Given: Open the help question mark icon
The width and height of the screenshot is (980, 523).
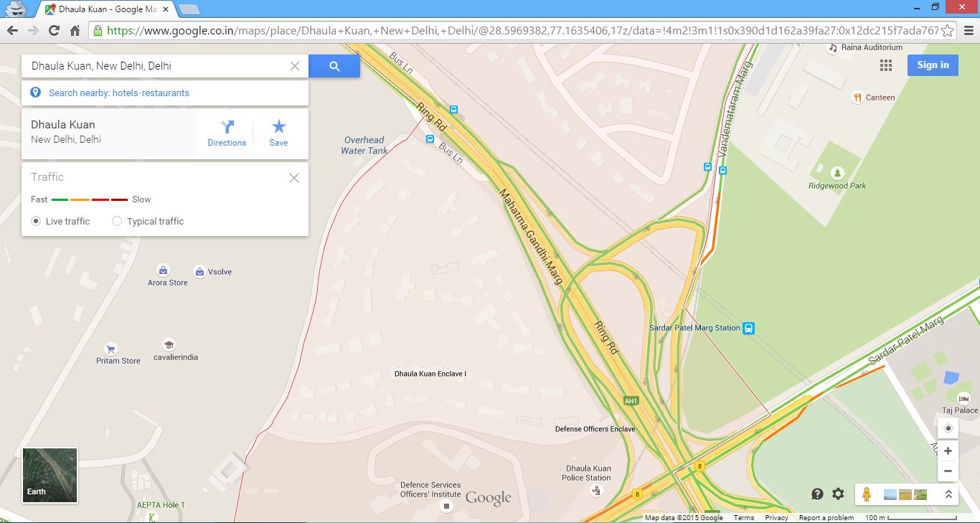Looking at the screenshot, I should click(x=817, y=494).
